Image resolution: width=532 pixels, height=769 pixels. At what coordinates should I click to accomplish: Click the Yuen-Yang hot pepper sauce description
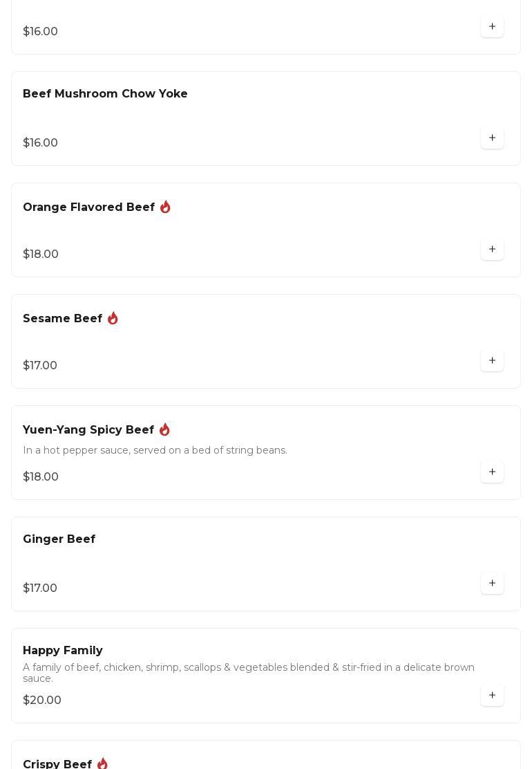[155, 451]
